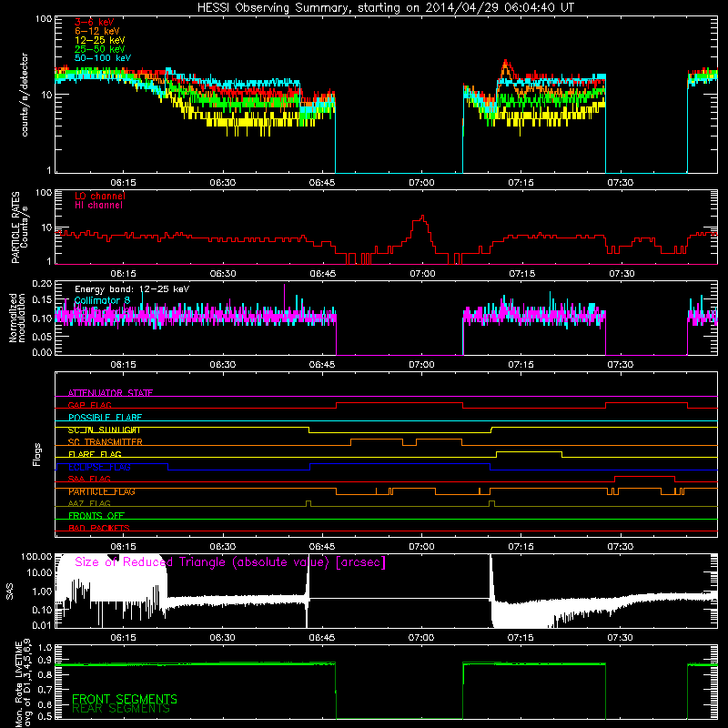Click the 'PARTICLE RATES Counts/s' axis label
This screenshot has height=728, width=728.
pos(19,227)
